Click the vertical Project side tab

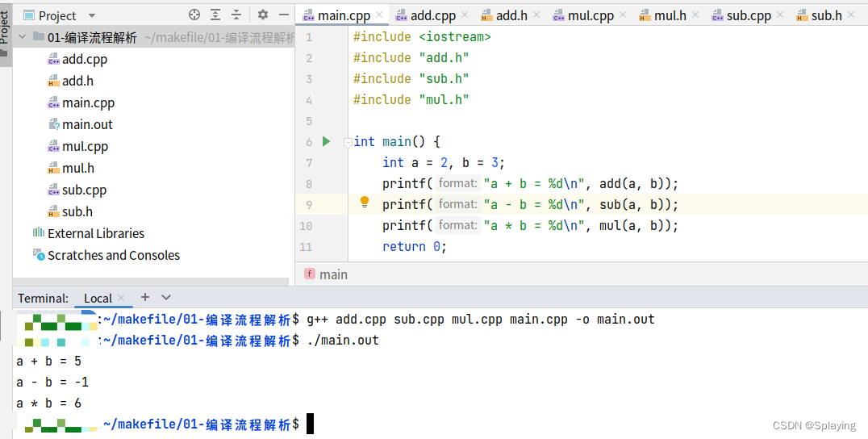(x=5, y=33)
